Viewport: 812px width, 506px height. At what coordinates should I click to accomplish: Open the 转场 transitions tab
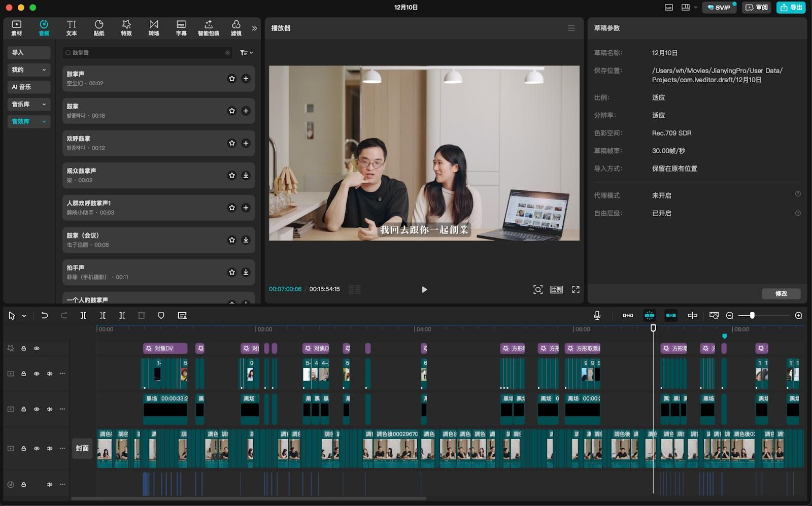[154, 28]
